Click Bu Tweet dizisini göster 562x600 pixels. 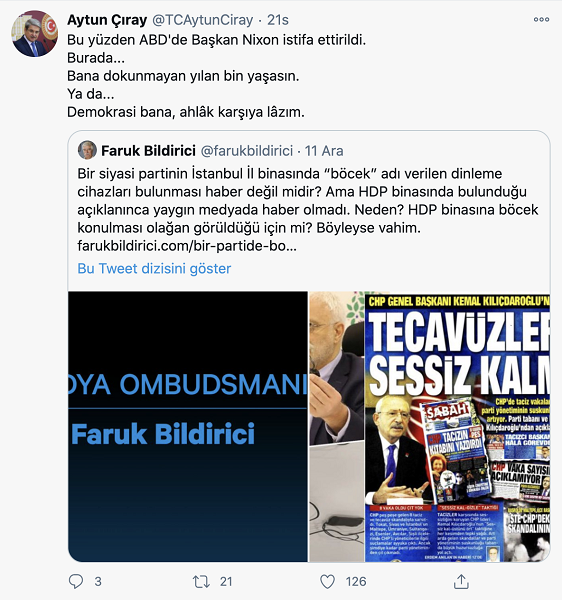[154, 268]
